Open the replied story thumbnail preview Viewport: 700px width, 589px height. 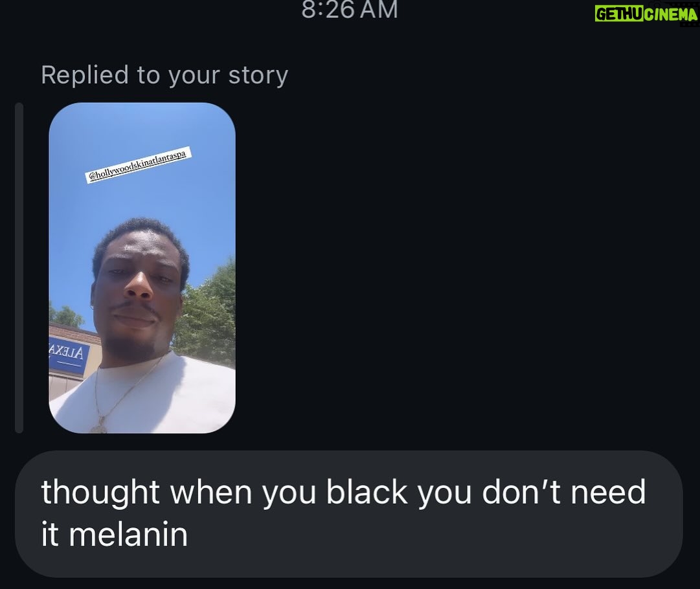click(142, 268)
